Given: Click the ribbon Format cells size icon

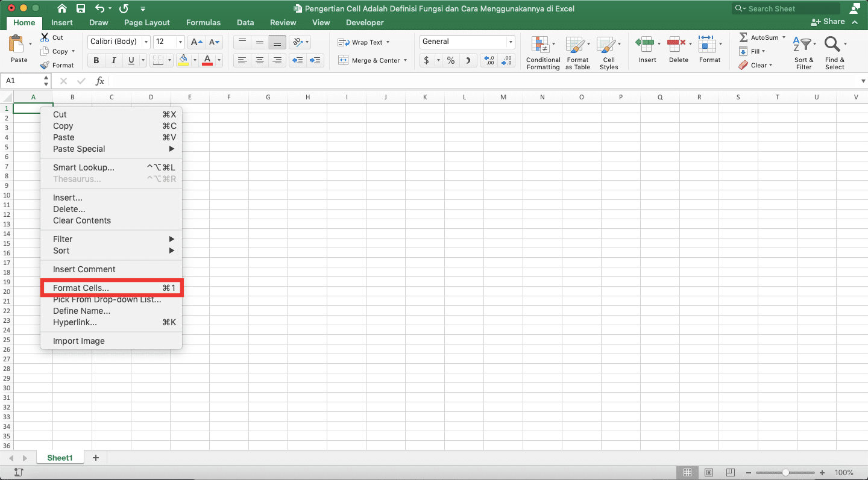Looking at the screenshot, I should click(x=706, y=44).
